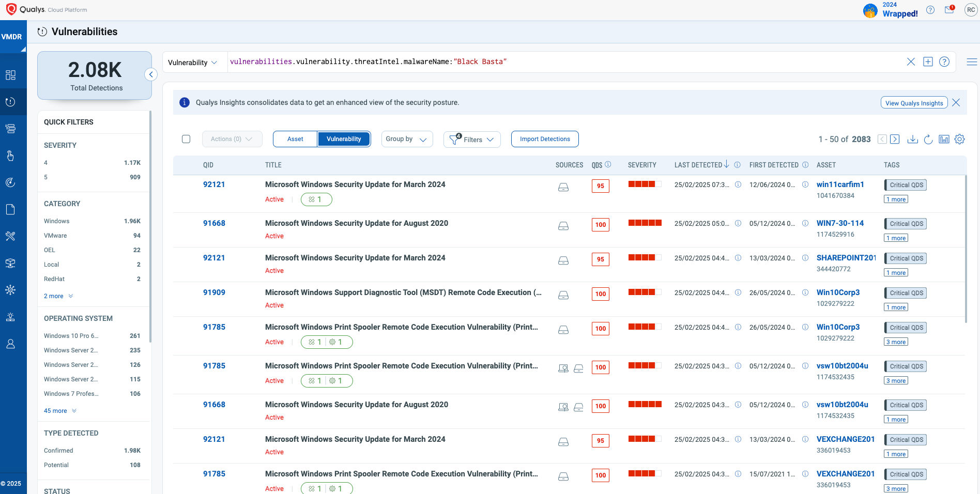Expand 3 more tags for vsw10bt2004u
Screen dimensions: 980x494
(896, 381)
